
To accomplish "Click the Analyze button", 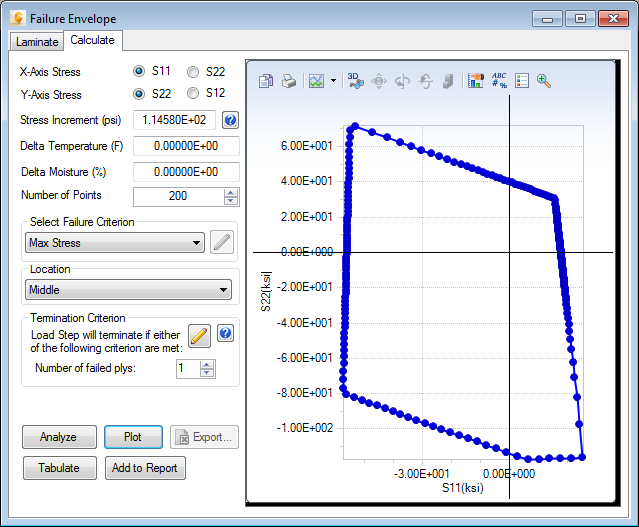I will pyautogui.click(x=59, y=437).
